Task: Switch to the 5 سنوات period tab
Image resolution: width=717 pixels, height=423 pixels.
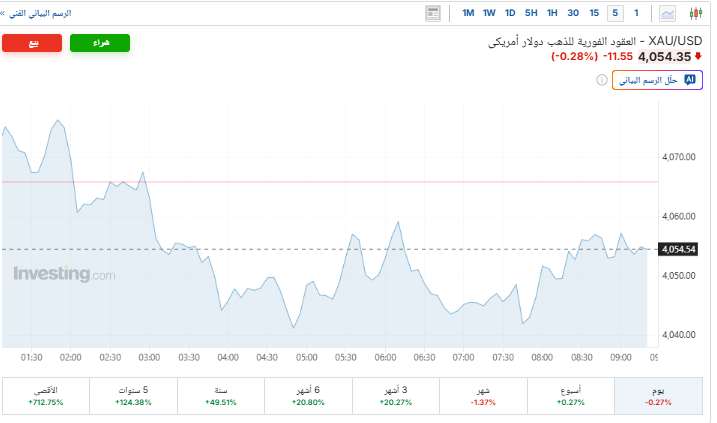Action: pos(133,395)
